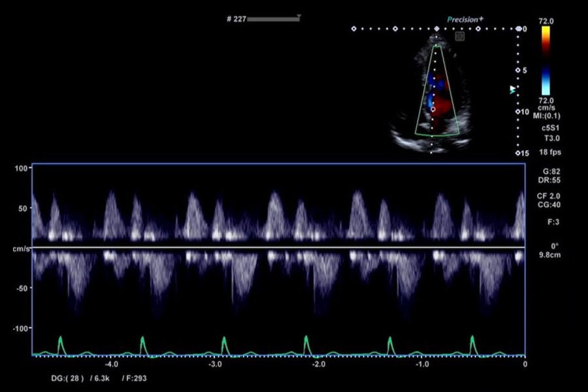Click the "G:82" gain value
The height and width of the screenshot is (392, 588).
(x=551, y=171)
